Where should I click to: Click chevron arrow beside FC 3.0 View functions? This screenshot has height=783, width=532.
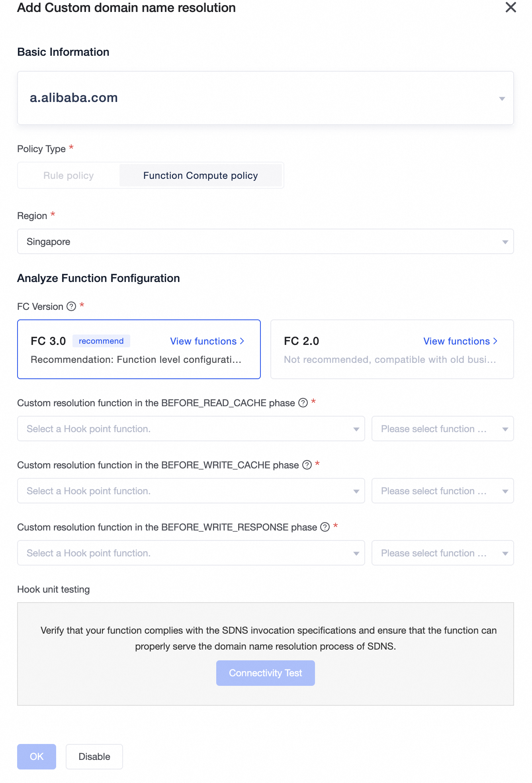pos(242,341)
